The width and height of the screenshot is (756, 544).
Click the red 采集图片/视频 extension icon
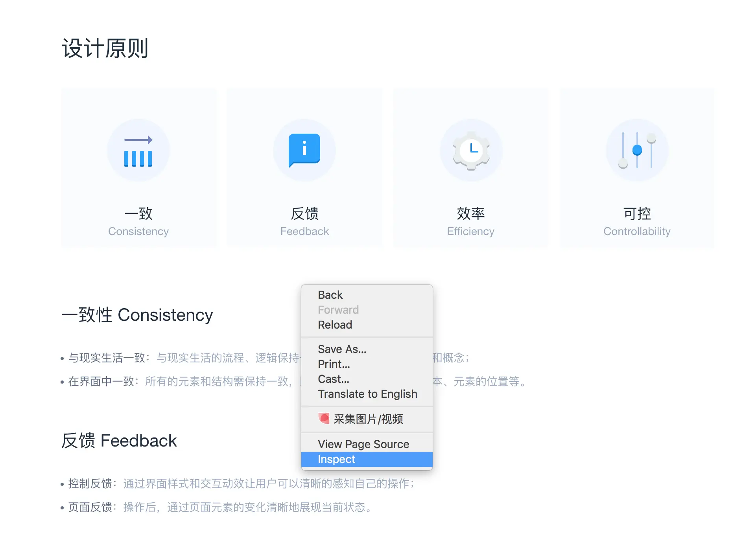324,418
